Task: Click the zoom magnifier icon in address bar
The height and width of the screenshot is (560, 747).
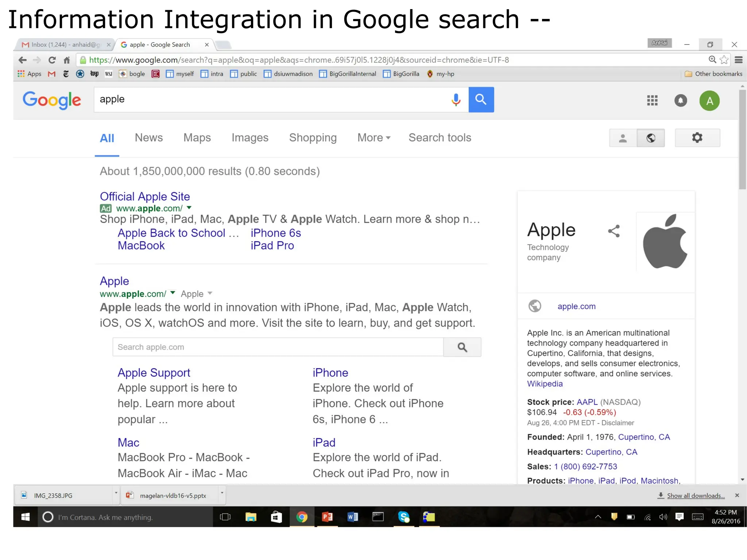Action: [712, 59]
